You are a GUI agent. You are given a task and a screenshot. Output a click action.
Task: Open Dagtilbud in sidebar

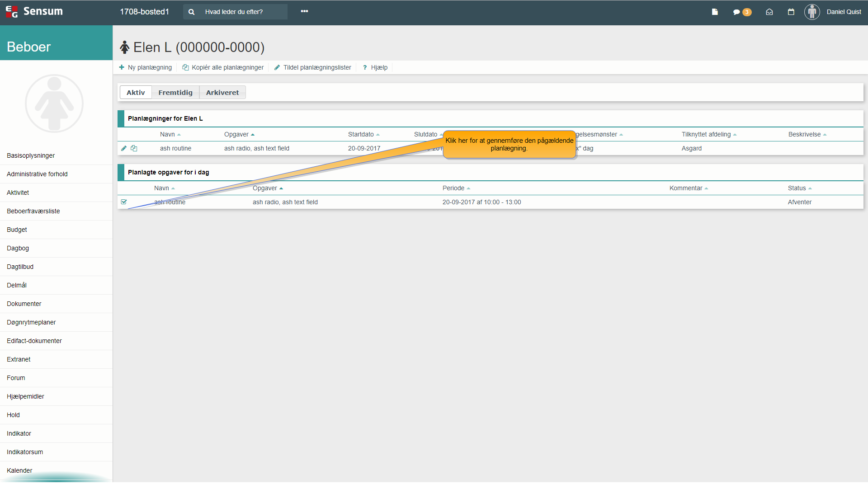(x=56, y=267)
